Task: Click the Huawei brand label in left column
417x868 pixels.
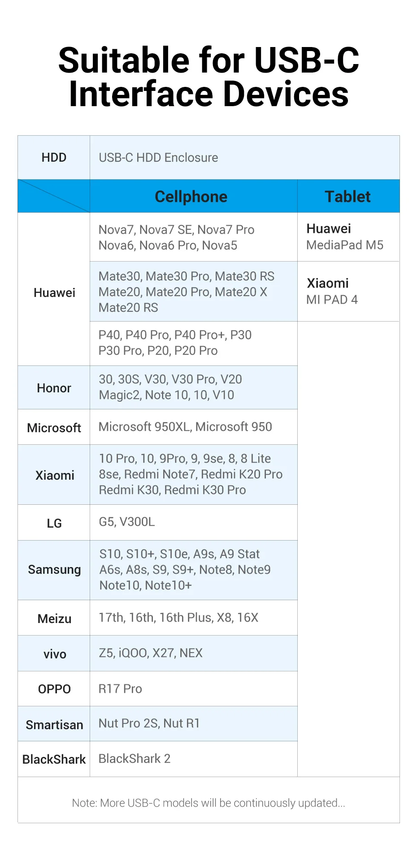Action: click(54, 293)
